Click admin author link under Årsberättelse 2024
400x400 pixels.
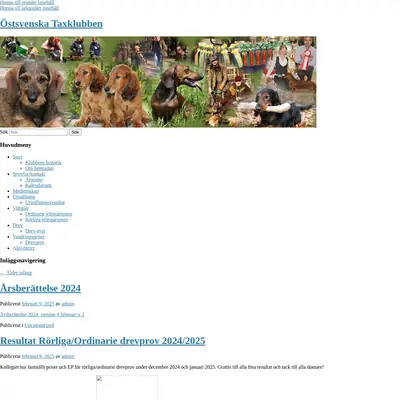pyautogui.click(x=68, y=304)
